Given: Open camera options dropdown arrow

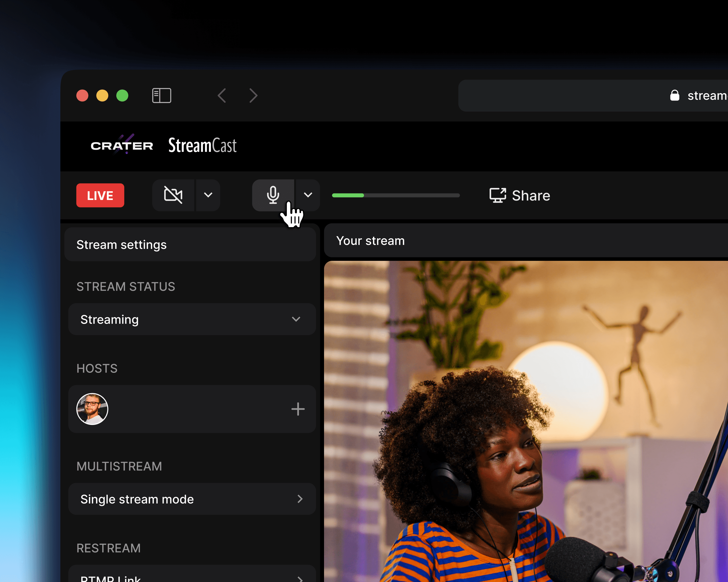Looking at the screenshot, I should [x=208, y=195].
